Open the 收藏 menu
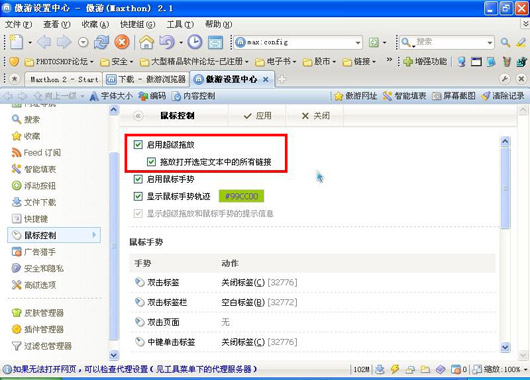Image resolution: width=530 pixels, height=380 pixels. (x=95, y=24)
